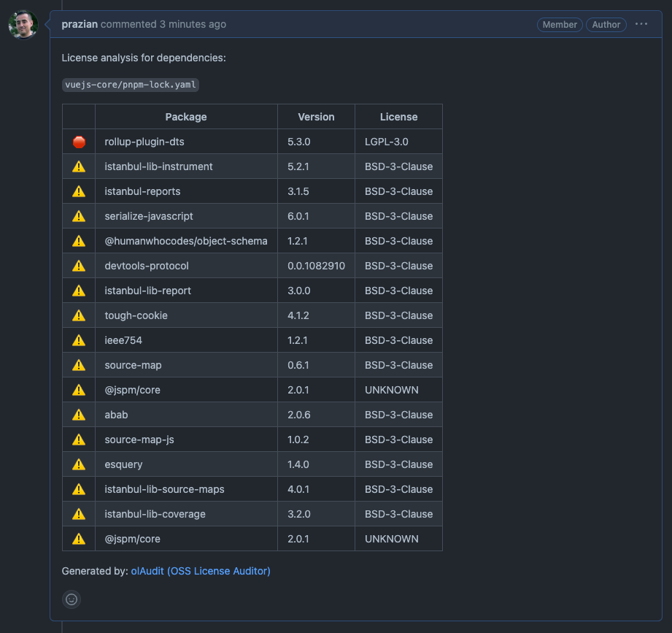Click the warning icon next to ieee754
The height and width of the screenshot is (633, 672).
click(78, 340)
